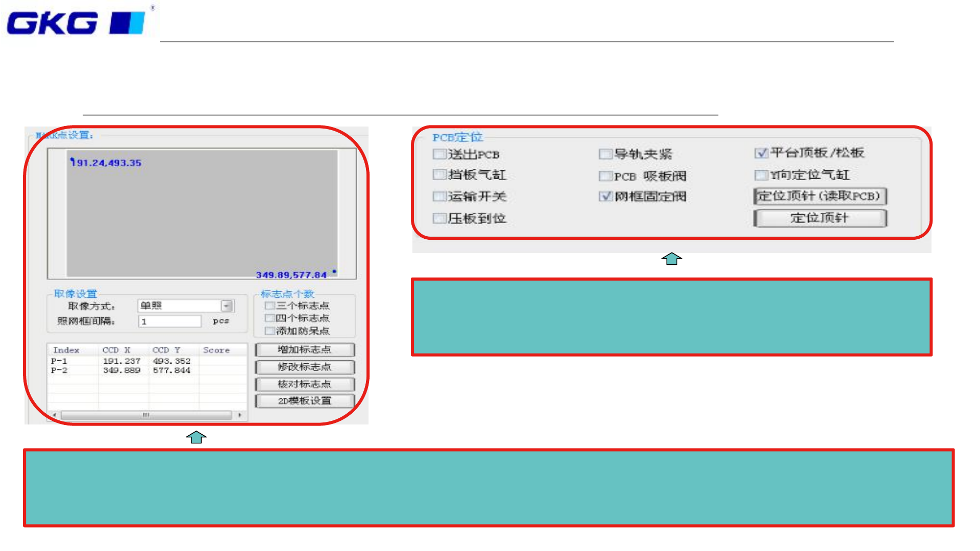
Task: Toggle the 导轨夹紧 checkbox
Action: click(x=605, y=154)
